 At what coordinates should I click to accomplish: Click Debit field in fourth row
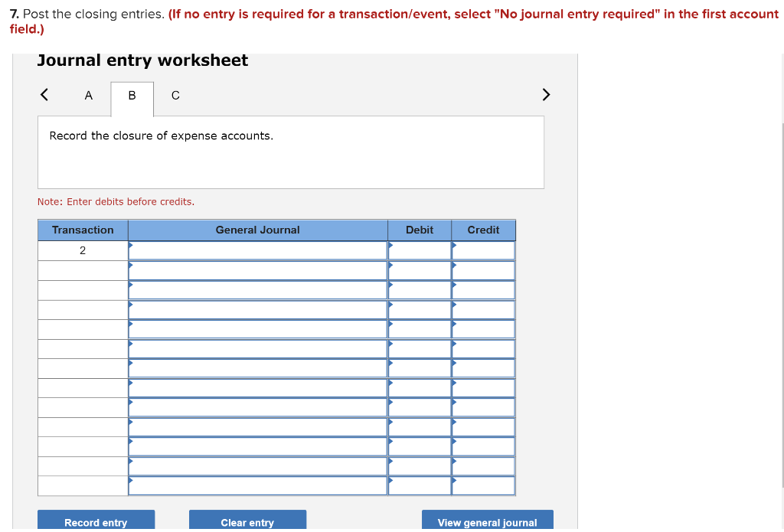click(420, 309)
